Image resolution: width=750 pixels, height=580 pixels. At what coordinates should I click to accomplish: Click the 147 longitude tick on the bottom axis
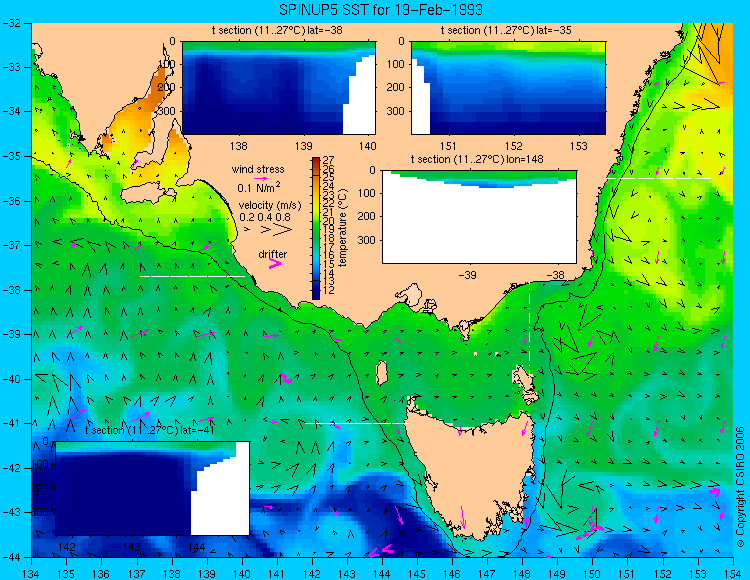tap(487, 573)
